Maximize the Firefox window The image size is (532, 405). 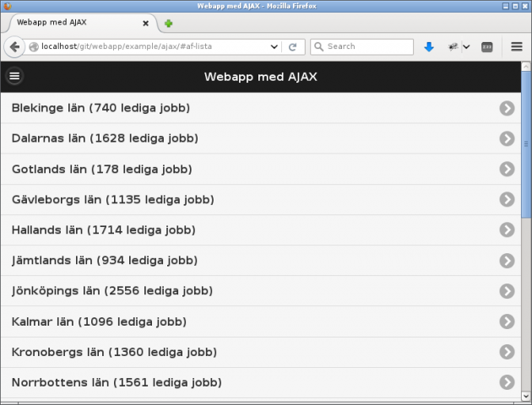point(515,6)
